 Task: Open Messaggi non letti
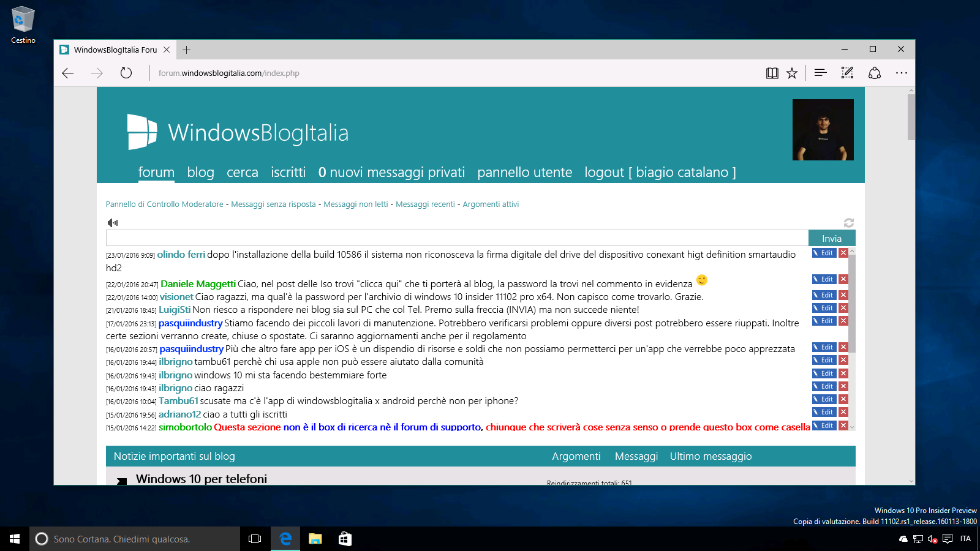pyautogui.click(x=356, y=204)
